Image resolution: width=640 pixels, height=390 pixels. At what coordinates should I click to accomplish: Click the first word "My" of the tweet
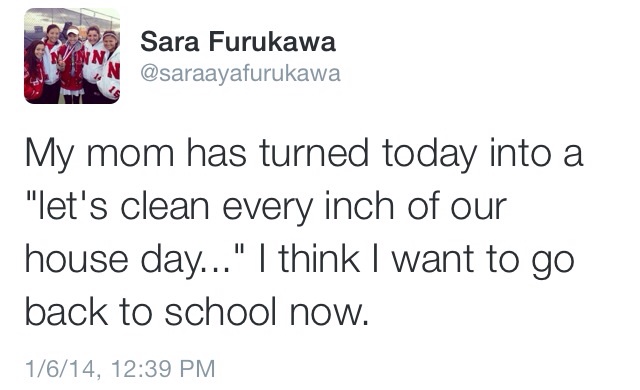coord(50,156)
